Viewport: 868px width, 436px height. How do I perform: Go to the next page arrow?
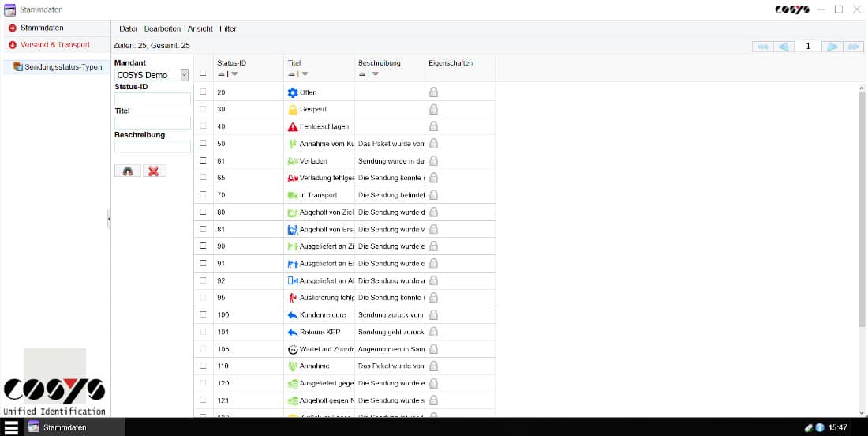tap(832, 47)
